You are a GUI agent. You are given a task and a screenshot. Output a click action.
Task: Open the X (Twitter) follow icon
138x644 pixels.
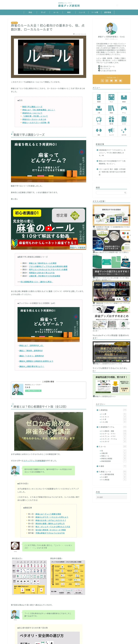(x=102, y=81)
